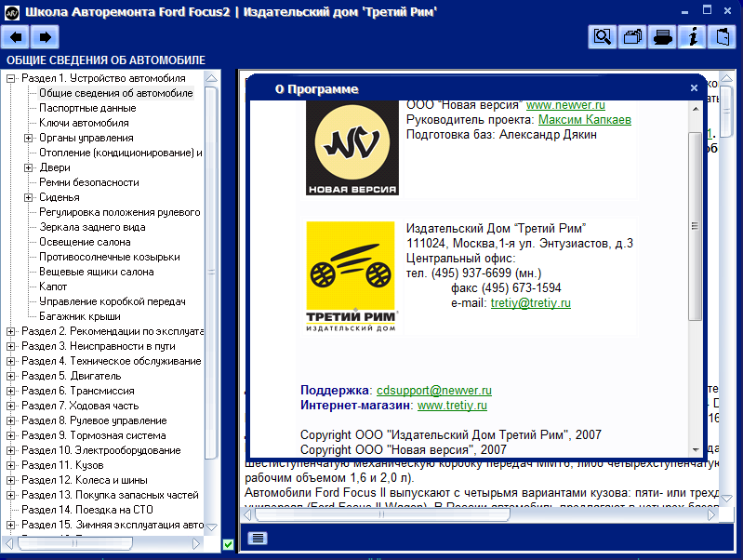Expand Раздел 2. Рекомендации по эксплуатации
Image resolution: width=743 pixels, height=560 pixels.
point(10,331)
